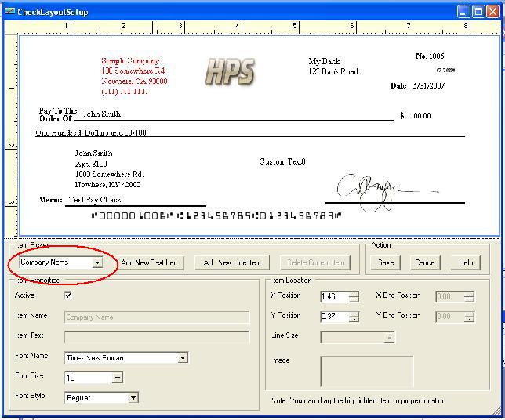Open the Company Name item selector dropdown
This screenshot has height=420, width=505.
click(97, 262)
